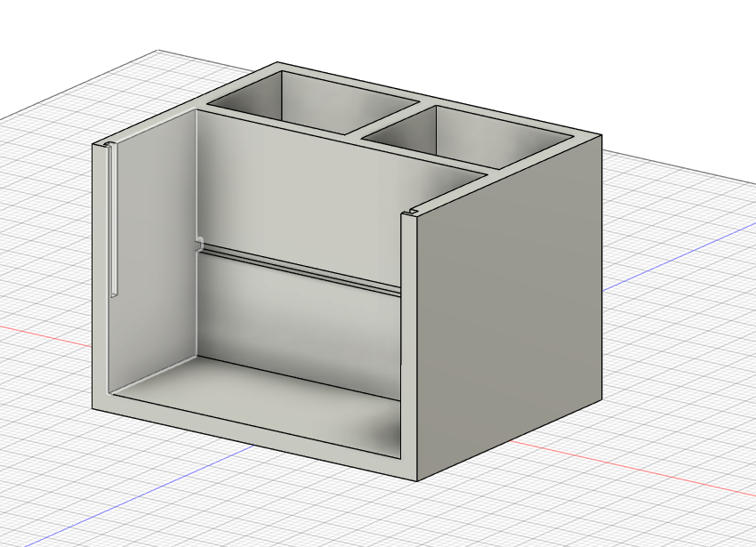
Task: Select the box's large right outer side face
Action: (509, 309)
